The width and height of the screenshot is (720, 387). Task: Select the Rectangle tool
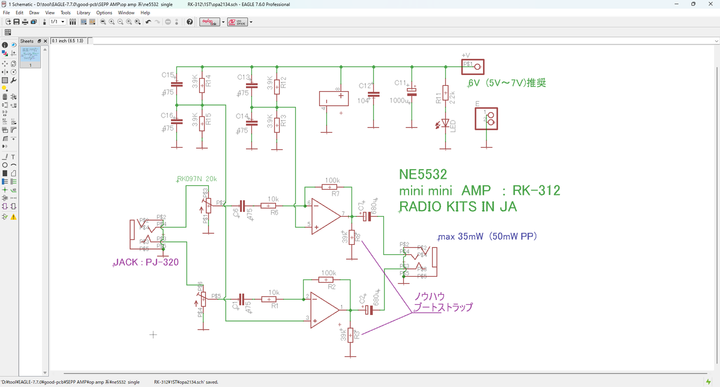(x=5, y=174)
